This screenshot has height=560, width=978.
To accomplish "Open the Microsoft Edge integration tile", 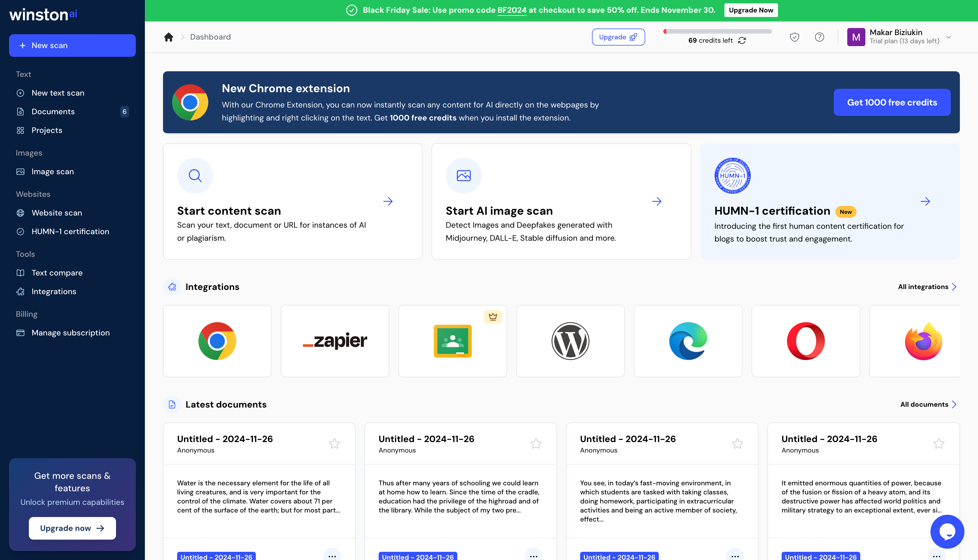I will pyautogui.click(x=688, y=341).
